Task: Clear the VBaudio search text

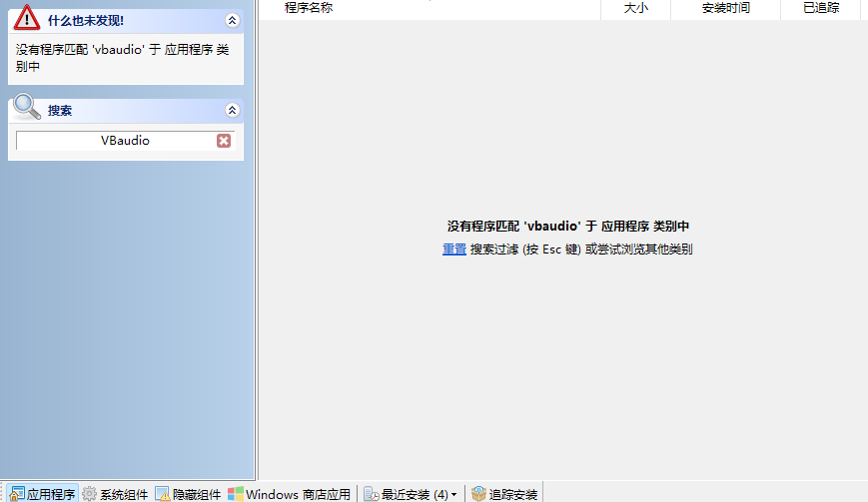Action: pos(224,141)
